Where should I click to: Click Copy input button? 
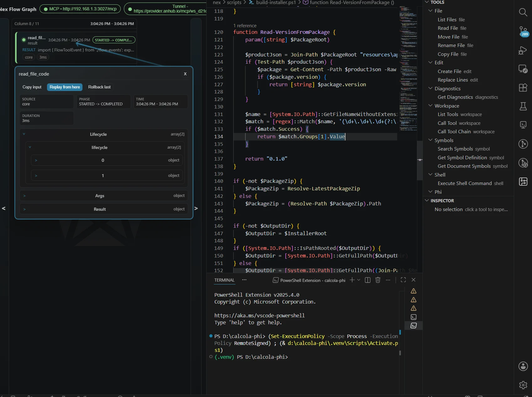coord(32,87)
